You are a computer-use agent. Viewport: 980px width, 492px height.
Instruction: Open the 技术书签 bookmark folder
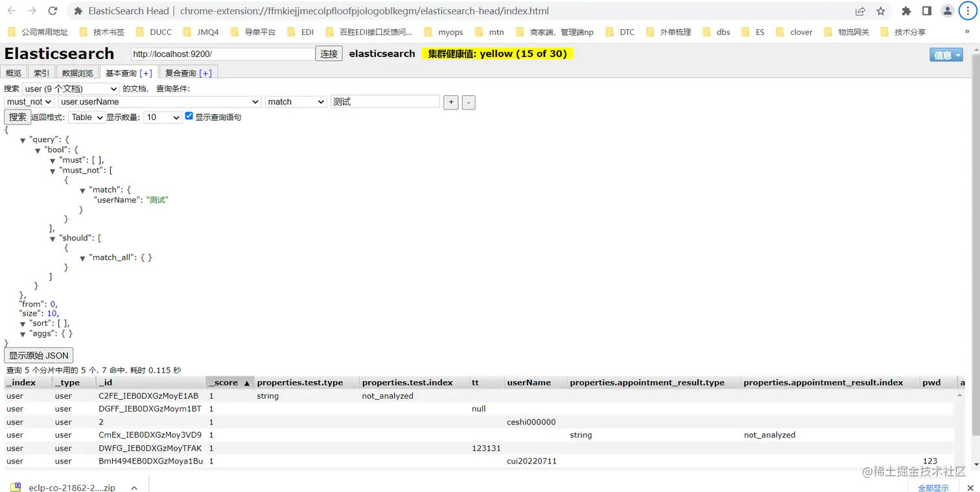pyautogui.click(x=102, y=32)
